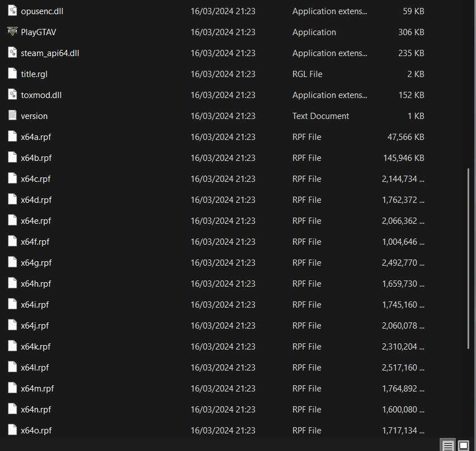Select the x64m.rpf file name
The width and height of the screenshot is (476, 451).
pyautogui.click(x=37, y=388)
